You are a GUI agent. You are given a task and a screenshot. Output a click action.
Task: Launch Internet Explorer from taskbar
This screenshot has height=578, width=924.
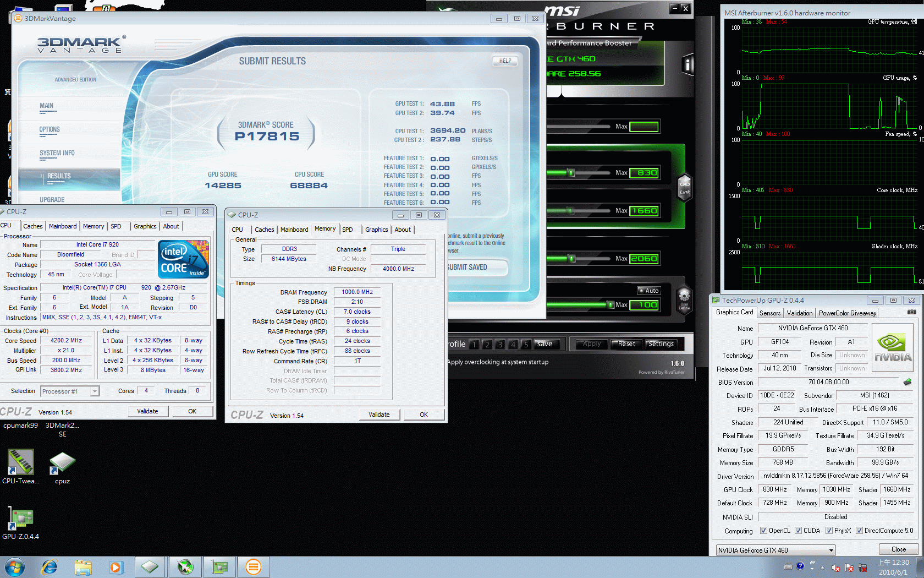50,567
